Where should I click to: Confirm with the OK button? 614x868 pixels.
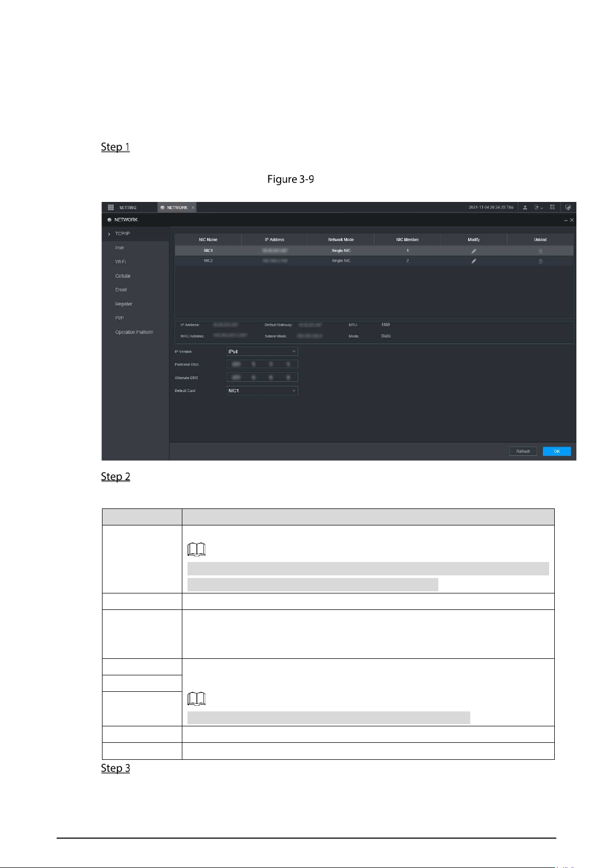[557, 451]
